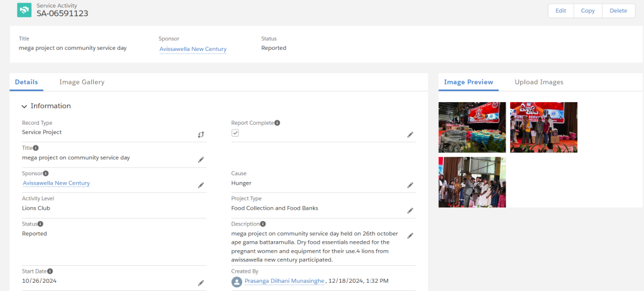Select the Details tab
The width and height of the screenshot is (644, 291).
[x=26, y=82]
